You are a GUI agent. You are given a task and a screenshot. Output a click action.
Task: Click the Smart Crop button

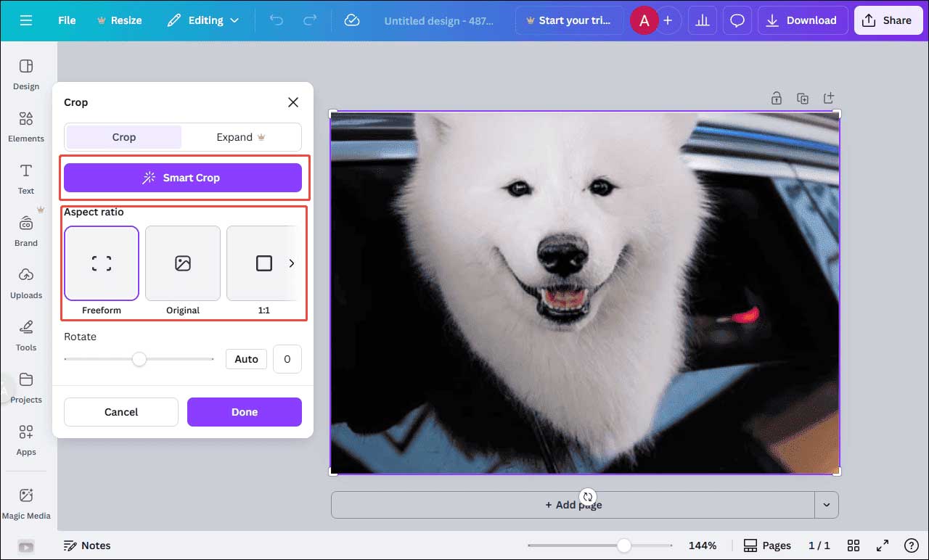pos(183,177)
